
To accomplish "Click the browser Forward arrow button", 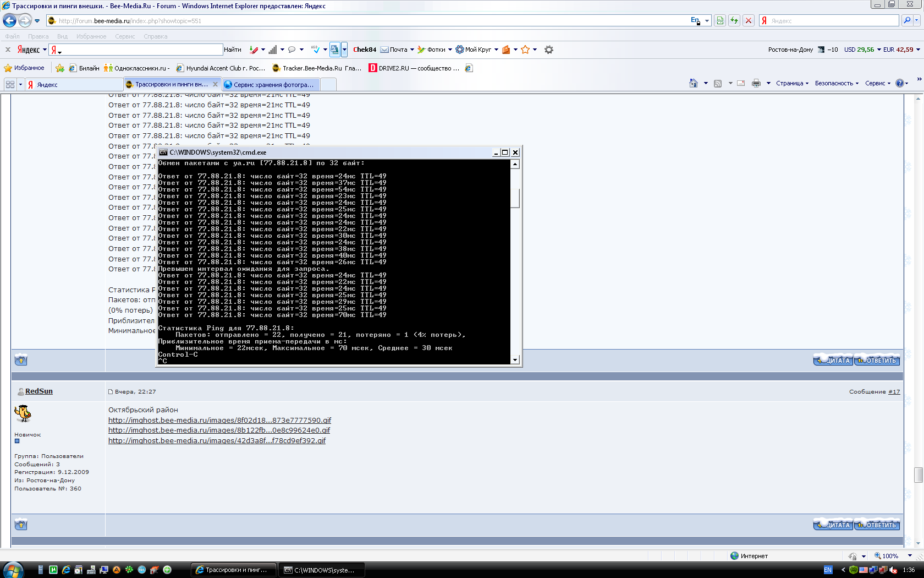I will [25, 20].
